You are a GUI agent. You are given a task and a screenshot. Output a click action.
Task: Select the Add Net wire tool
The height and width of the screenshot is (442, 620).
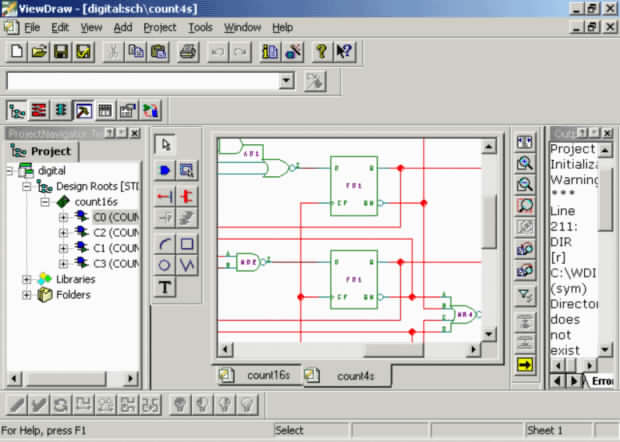tap(164, 196)
